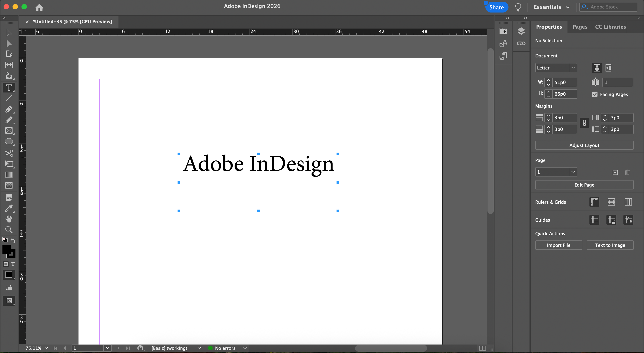644x353 pixels.
Task: Select the Scissors tool
Action: coord(9,153)
